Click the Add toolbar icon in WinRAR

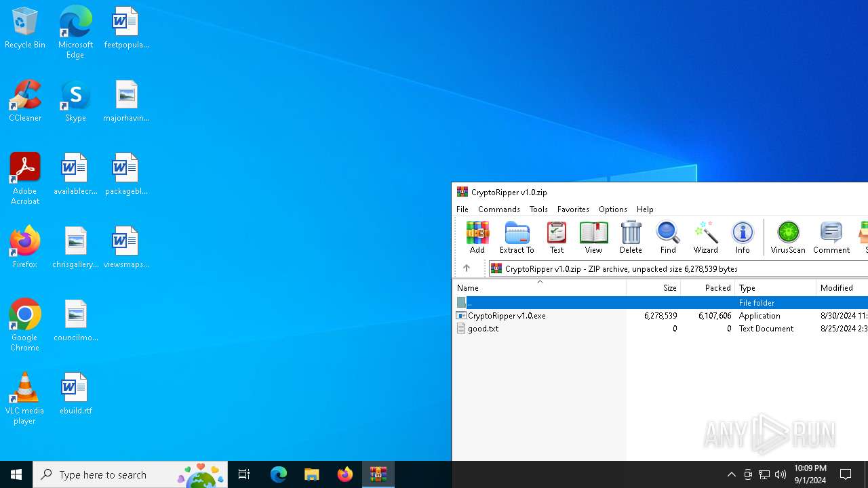(x=477, y=237)
